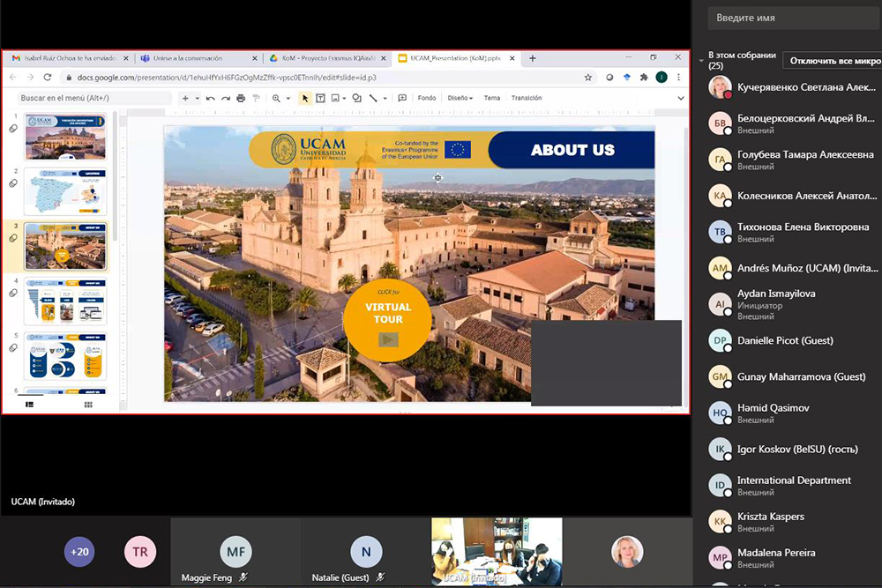Open the new slide dropdown arrow
Screen dimensions: 882x588
click(197, 99)
